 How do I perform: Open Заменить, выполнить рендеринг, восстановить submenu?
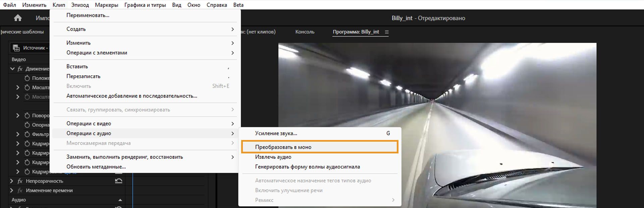(x=145, y=157)
